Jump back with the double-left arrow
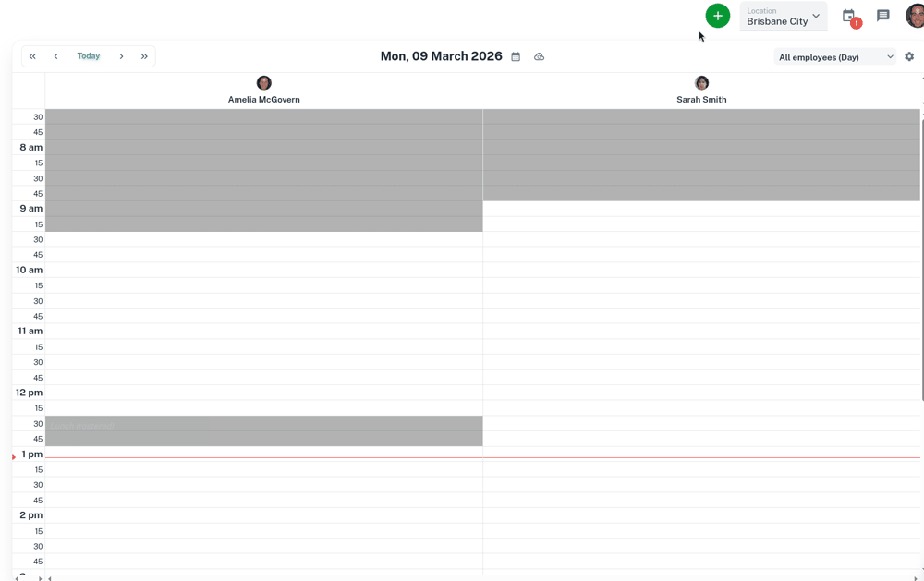924x581 pixels. tap(32, 56)
